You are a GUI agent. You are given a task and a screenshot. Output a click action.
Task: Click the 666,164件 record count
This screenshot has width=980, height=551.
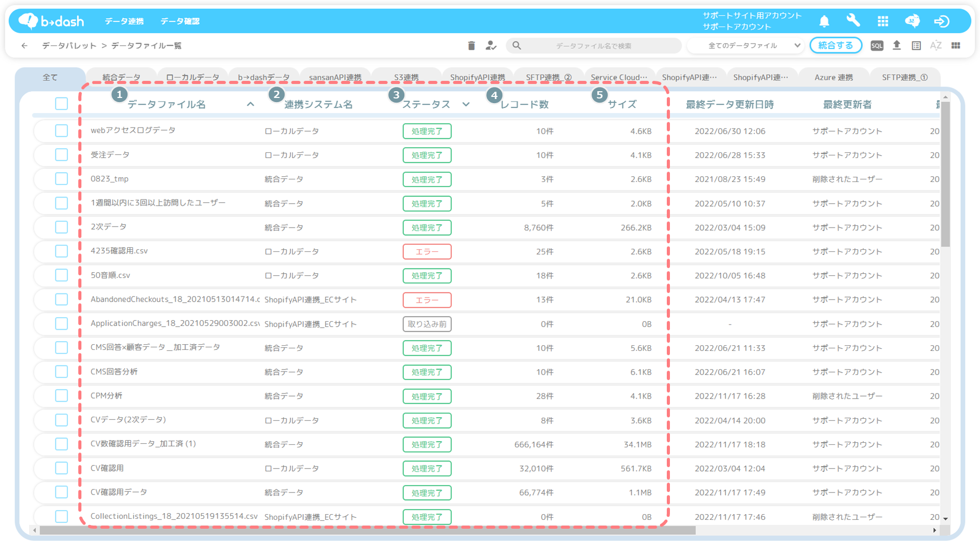click(534, 444)
